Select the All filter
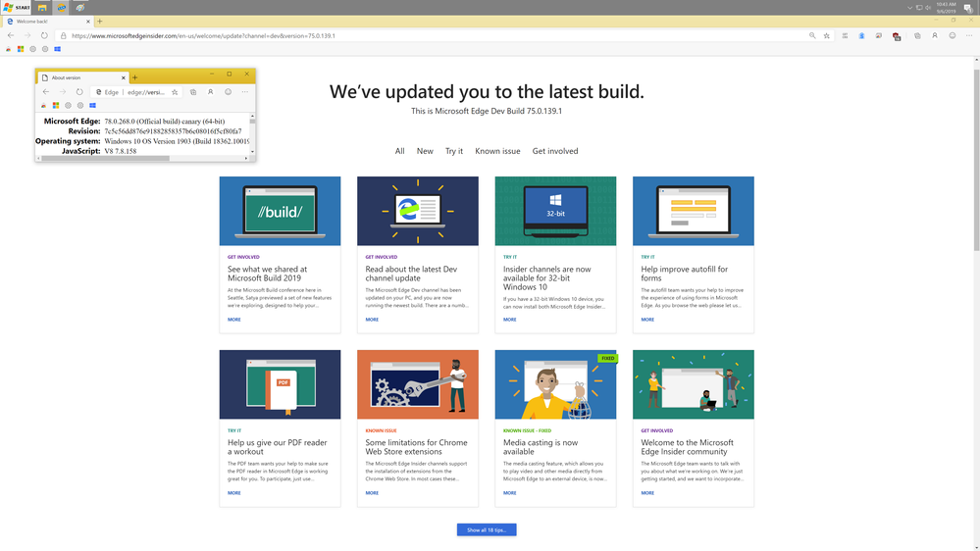 [399, 151]
